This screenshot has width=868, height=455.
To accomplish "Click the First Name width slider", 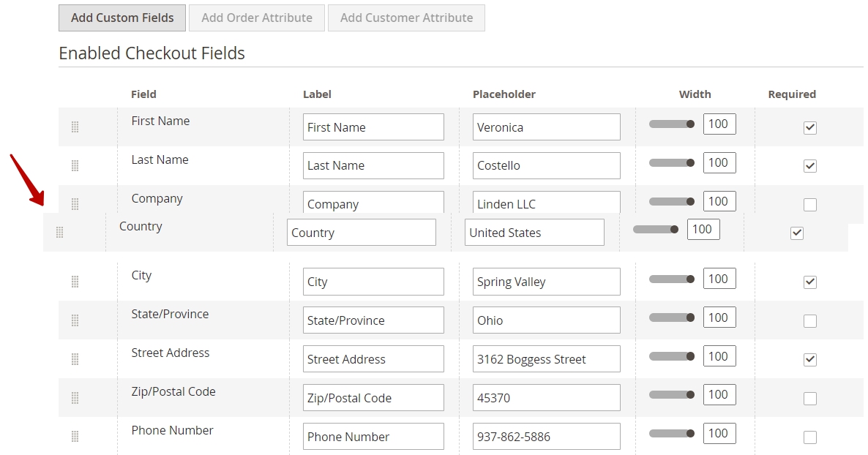I will pyautogui.click(x=671, y=124).
